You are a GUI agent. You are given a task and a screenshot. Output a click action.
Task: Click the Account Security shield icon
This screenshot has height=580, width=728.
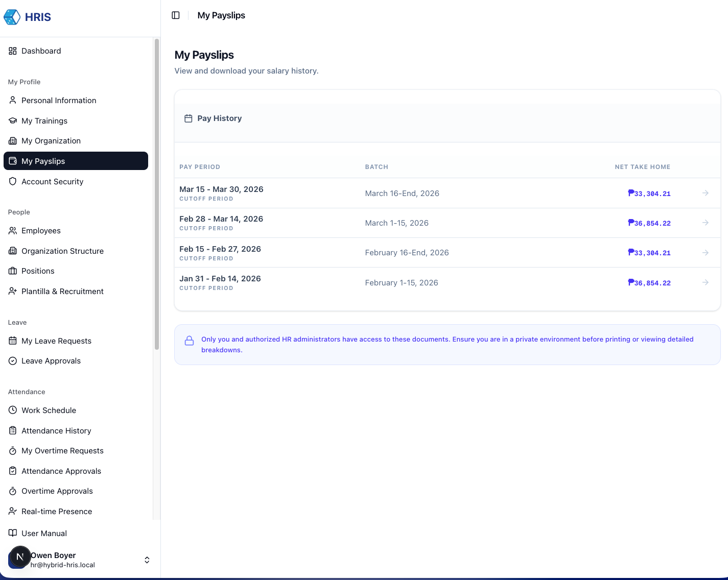[x=13, y=182]
